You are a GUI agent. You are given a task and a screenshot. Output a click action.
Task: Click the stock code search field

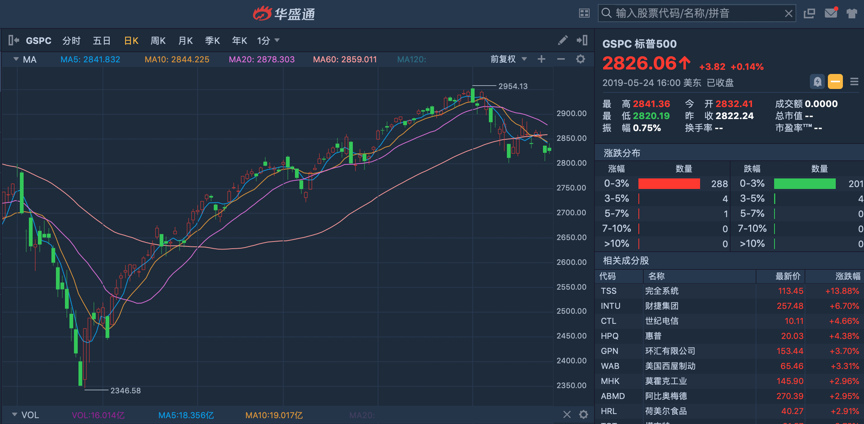tap(697, 13)
